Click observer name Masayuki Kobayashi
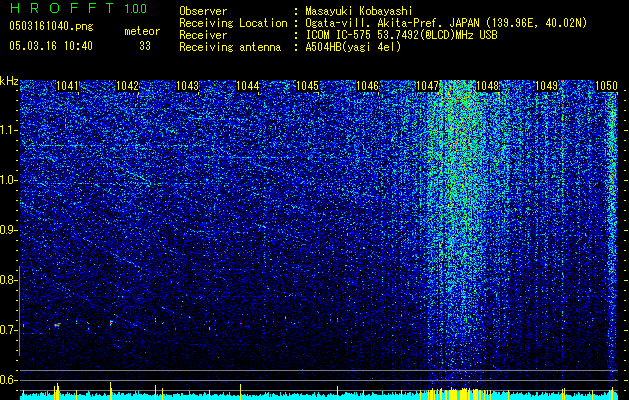Screen dimensions: 629x400 tap(359, 11)
